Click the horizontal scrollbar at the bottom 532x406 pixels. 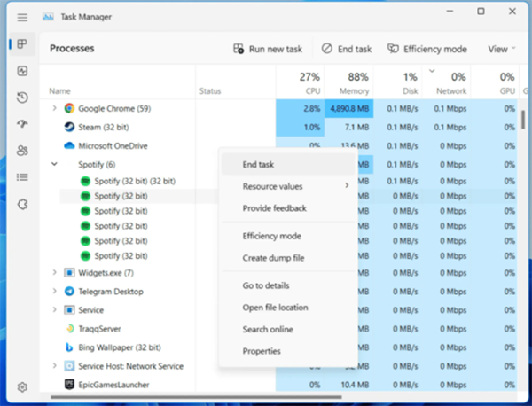(197, 397)
